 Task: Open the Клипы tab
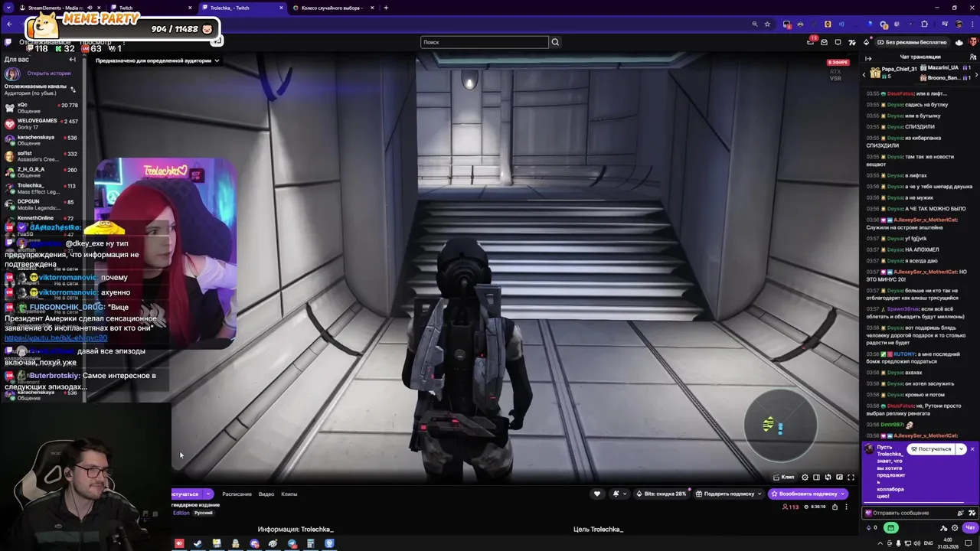[289, 494]
